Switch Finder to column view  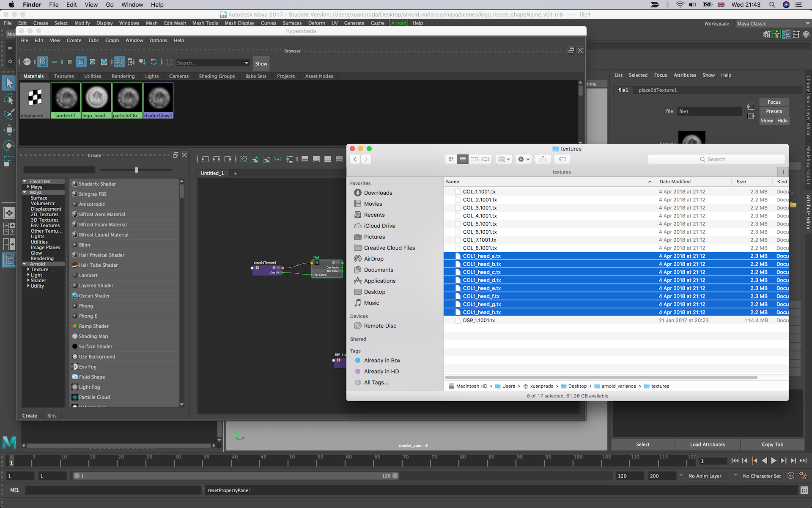click(474, 159)
